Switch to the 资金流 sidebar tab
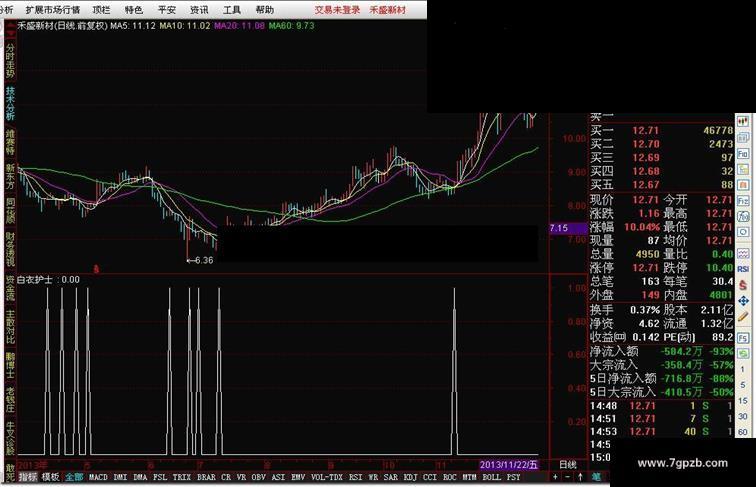756x487 pixels. (10, 287)
